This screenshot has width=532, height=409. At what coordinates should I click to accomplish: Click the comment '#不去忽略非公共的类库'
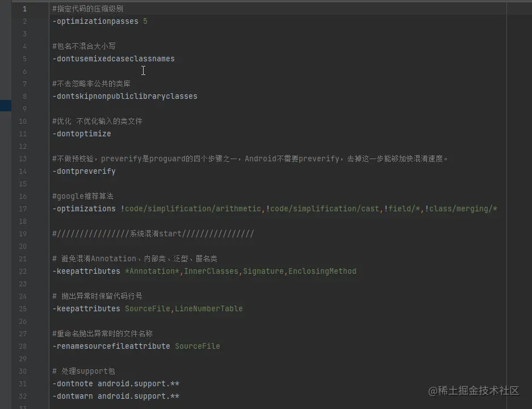(91, 84)
